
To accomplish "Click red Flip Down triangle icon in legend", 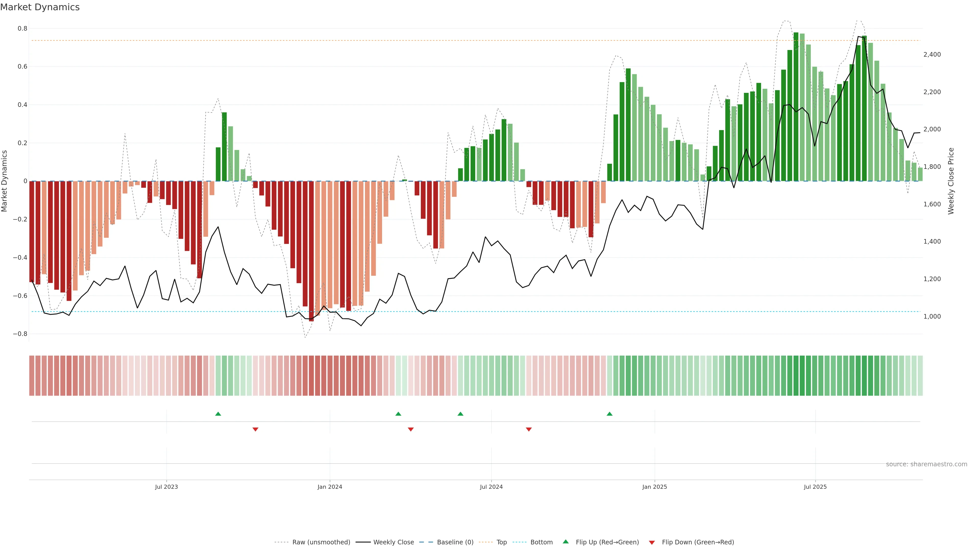I will point(652,542).
